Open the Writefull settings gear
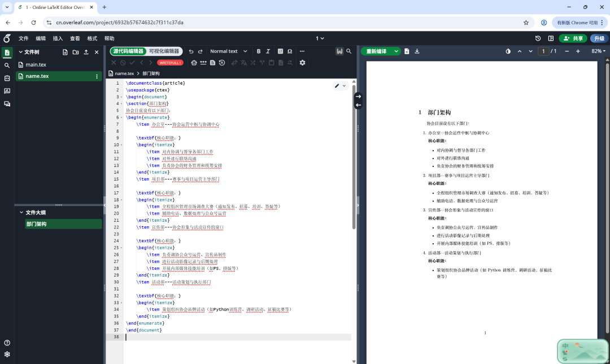 (302, 63)
